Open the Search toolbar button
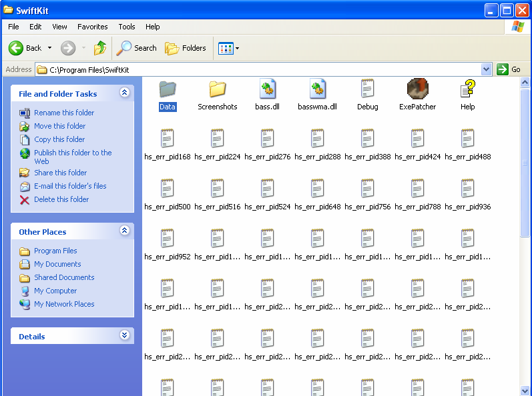Screen dimensions: 532x396 click(137, 48)
